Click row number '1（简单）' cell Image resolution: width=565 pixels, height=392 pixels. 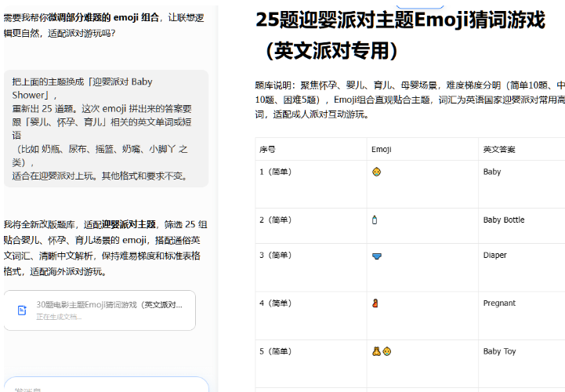pos(311,184)
